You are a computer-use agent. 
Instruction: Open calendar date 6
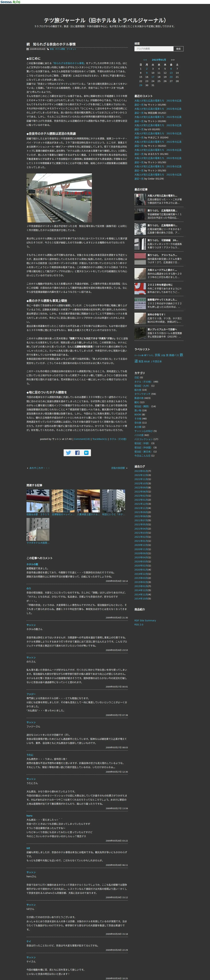point(171,69)
